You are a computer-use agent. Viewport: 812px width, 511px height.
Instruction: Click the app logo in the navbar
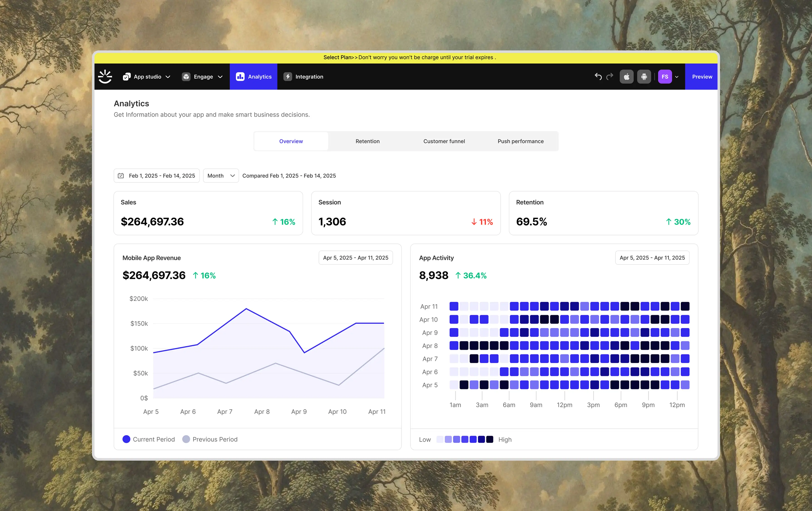pos(105,77)
